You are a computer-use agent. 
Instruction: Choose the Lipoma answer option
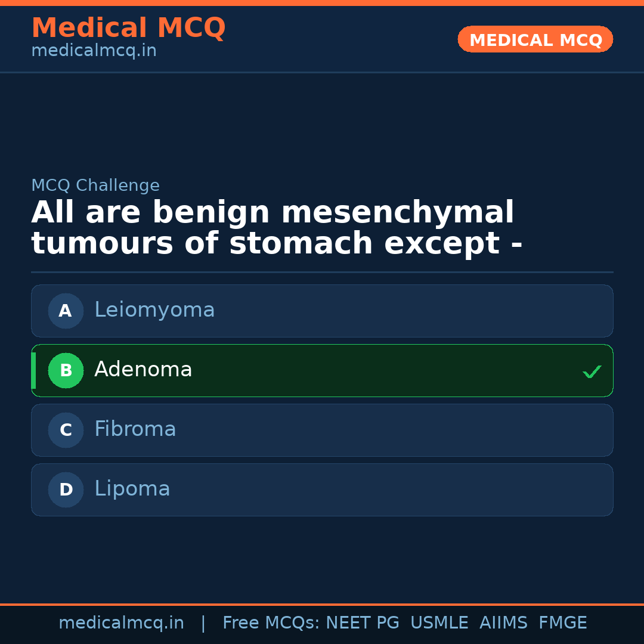(322, 490)
